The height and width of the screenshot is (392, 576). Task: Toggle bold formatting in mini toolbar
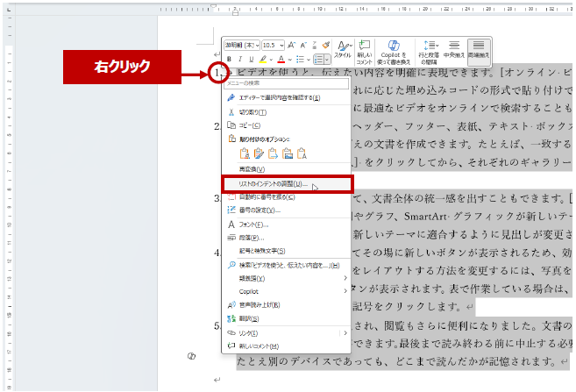tap(228, 60)
